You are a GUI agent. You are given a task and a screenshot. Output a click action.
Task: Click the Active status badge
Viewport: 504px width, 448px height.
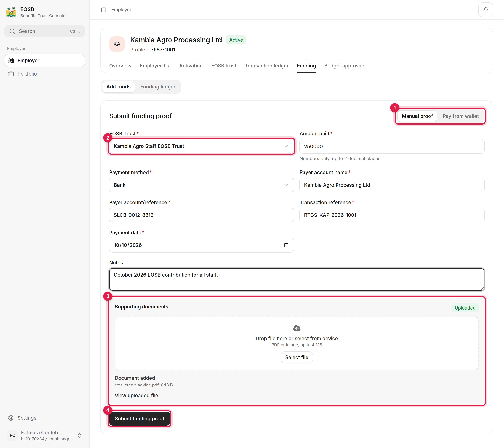pos(236,40)
